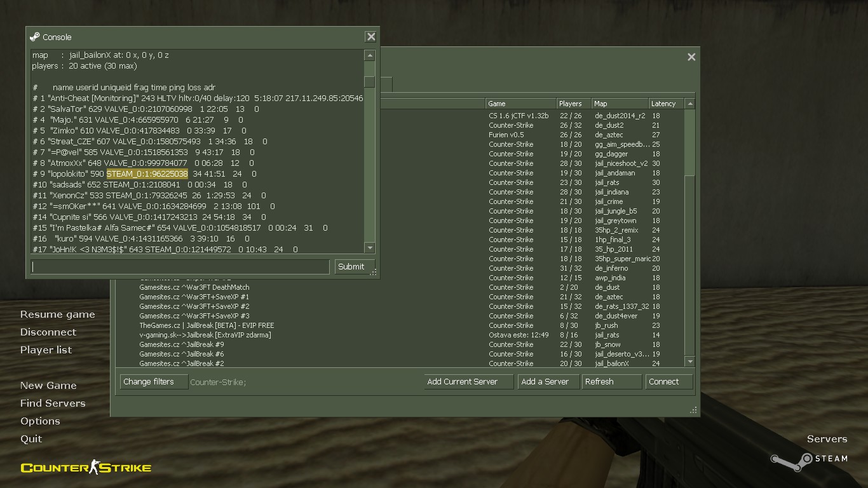The image size is (868, 488).
Task: Click the jb_snow map cell
Action: tap(607, 344)
